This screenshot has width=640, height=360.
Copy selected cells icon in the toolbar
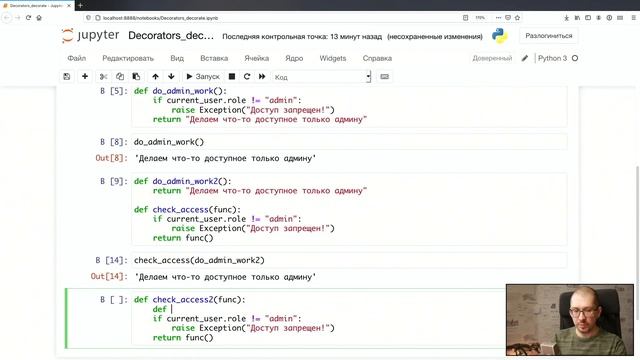pos(120,77)
